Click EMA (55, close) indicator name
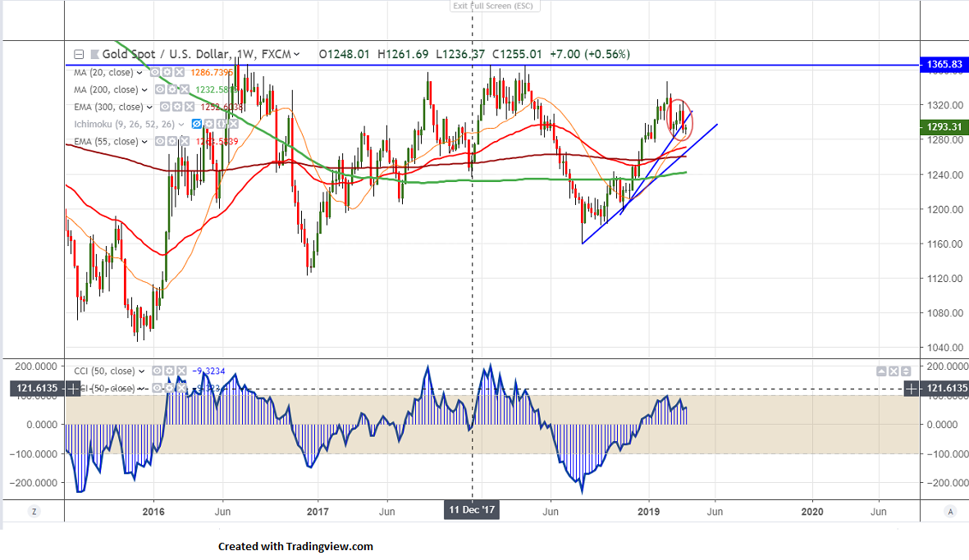Image resolution: width=969 pixels, height=560 pixels. click(x=107, y=141)
